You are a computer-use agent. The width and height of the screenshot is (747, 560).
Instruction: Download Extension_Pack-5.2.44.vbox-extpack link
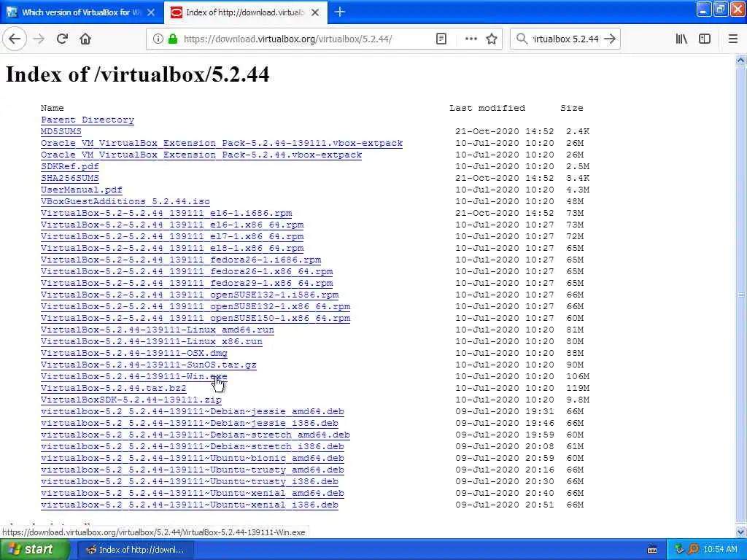201,155
